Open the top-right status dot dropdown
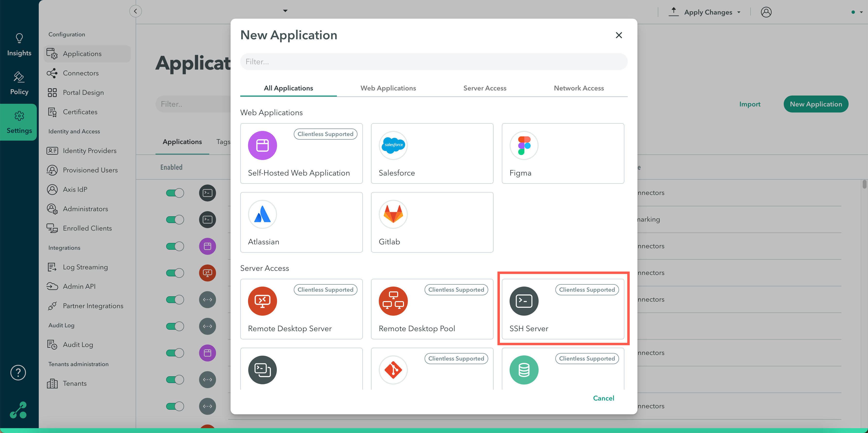The width and height of the screenshot is (868, 433). (x=857, y=12)
